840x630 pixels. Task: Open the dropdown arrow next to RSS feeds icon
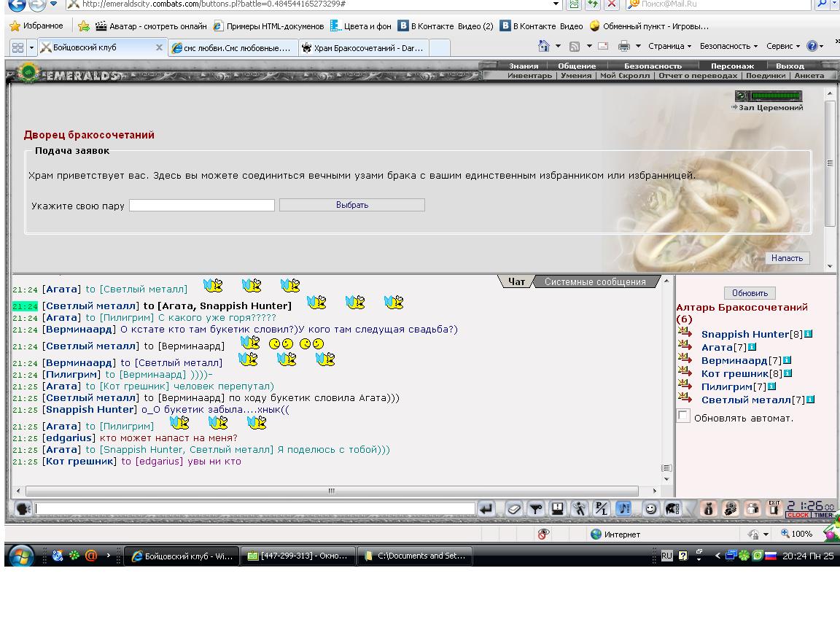(588, 46)
